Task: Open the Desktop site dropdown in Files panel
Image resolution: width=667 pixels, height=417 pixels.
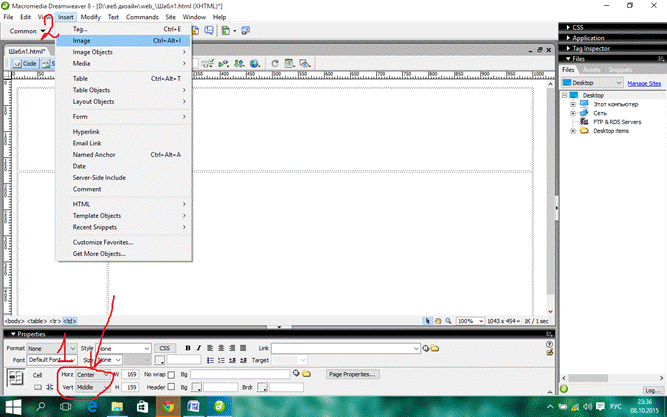Action: (x=592, y=83)
